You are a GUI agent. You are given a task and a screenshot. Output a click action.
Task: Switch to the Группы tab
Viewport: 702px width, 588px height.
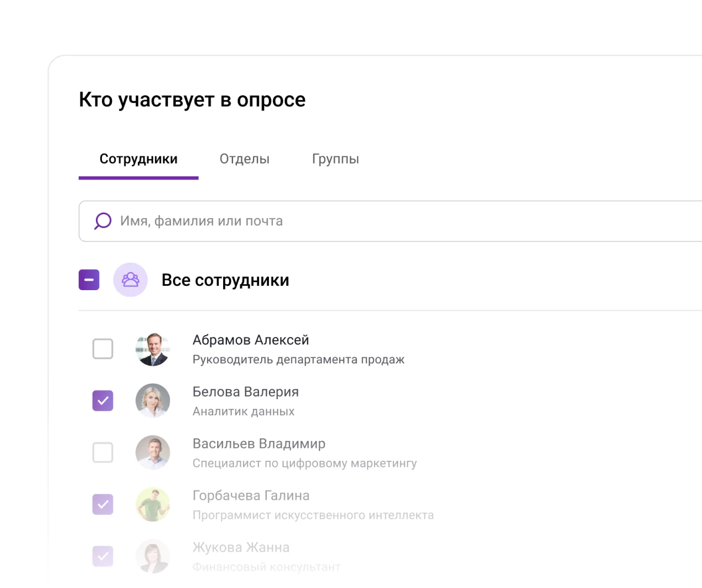pyautogui.click(x=336, y=159)
